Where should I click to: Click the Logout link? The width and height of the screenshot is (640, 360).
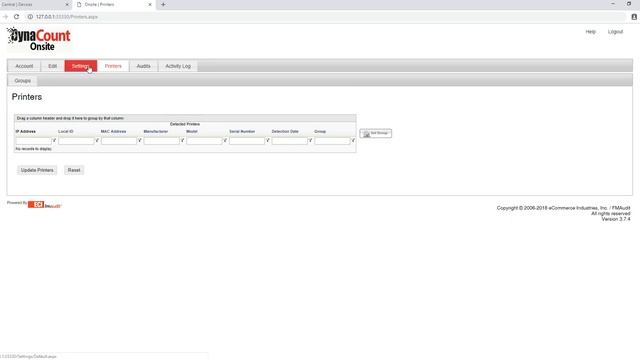click(x=615, y=32)
